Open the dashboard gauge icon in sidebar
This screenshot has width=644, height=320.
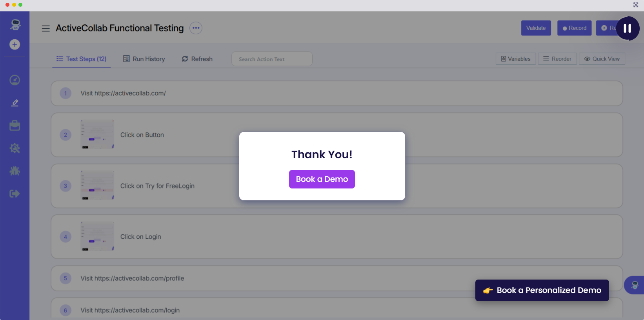click(15, 80)
